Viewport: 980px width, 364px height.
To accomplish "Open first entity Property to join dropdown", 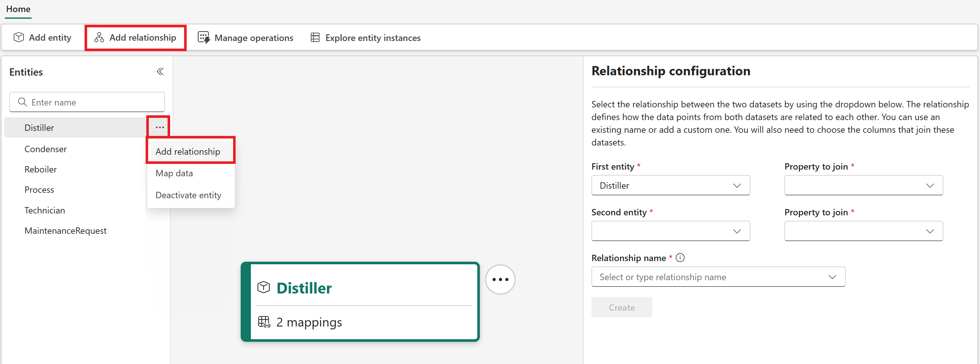I will [x=864, y=185].
